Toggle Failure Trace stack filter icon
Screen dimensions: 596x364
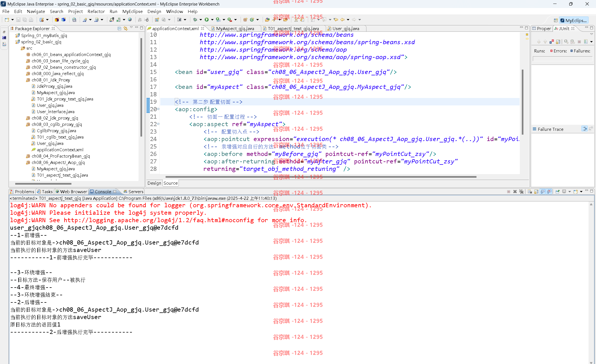[584, 129]
